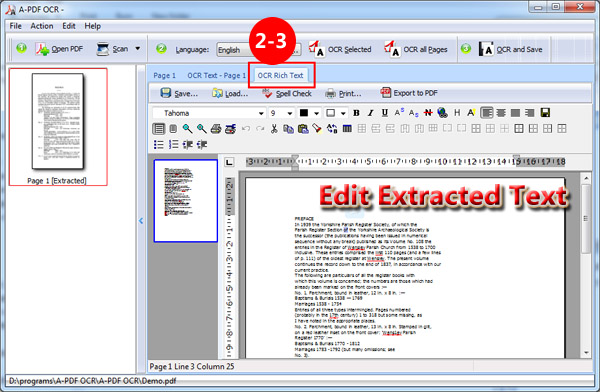Screen dimensions: 600x392
Task: Click the zoom out magnifier icon
Action: point(202,129)
